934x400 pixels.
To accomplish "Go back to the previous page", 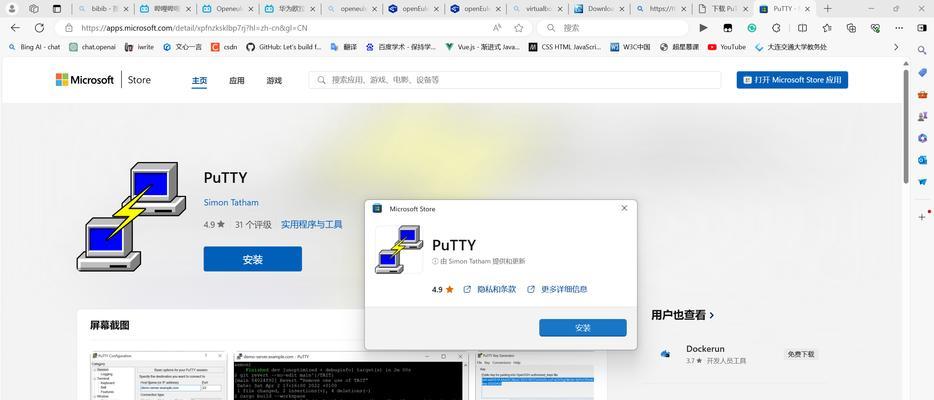I will (15, 28).
